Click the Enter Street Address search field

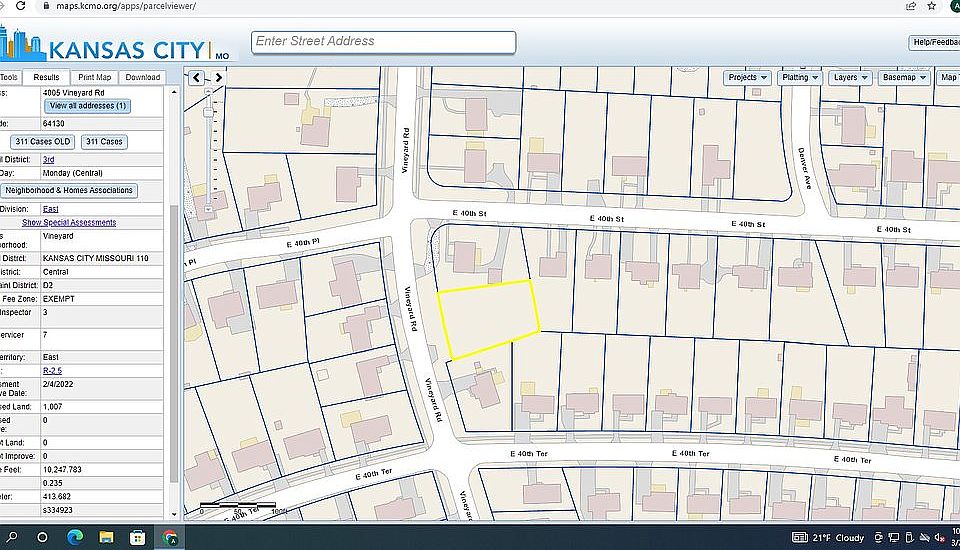[x=384, y=42]
